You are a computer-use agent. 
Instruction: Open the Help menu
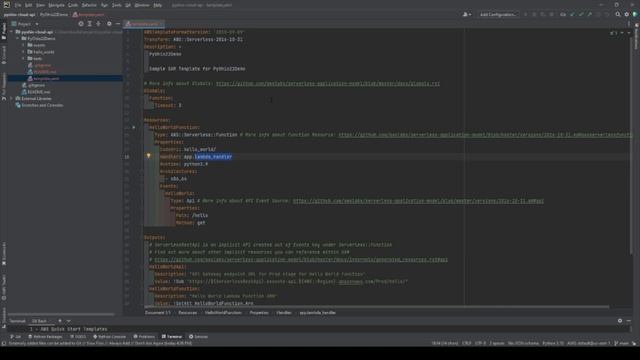[x=158, y=5]
